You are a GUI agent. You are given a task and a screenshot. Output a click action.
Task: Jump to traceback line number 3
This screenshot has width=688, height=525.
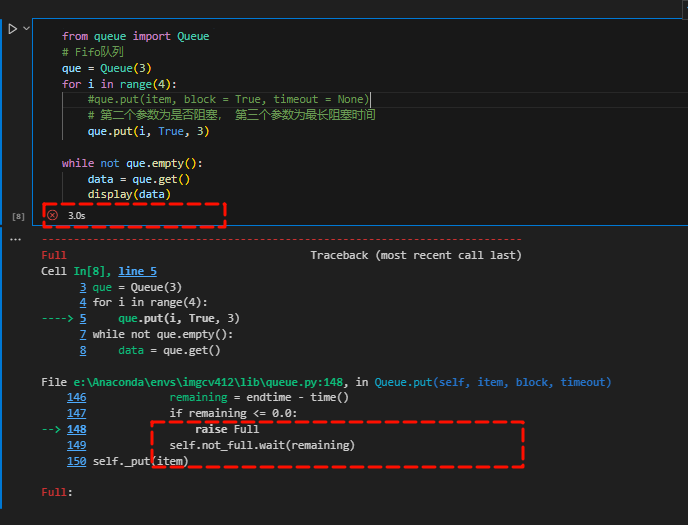(83, 287)
